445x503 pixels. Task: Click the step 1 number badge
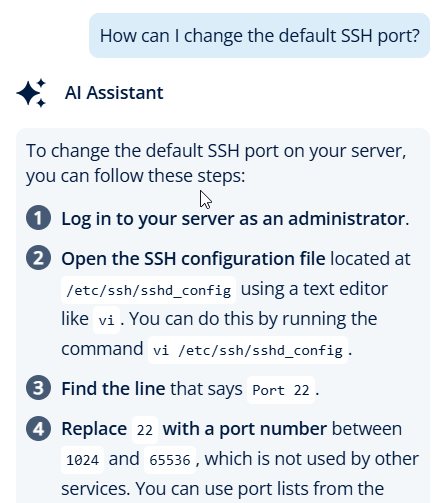click(38, 218)
